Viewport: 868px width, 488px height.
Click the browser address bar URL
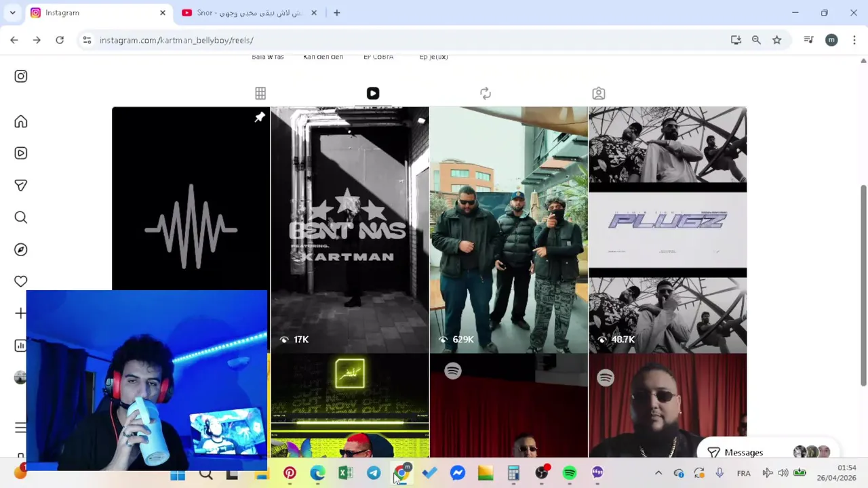[176, 41]
